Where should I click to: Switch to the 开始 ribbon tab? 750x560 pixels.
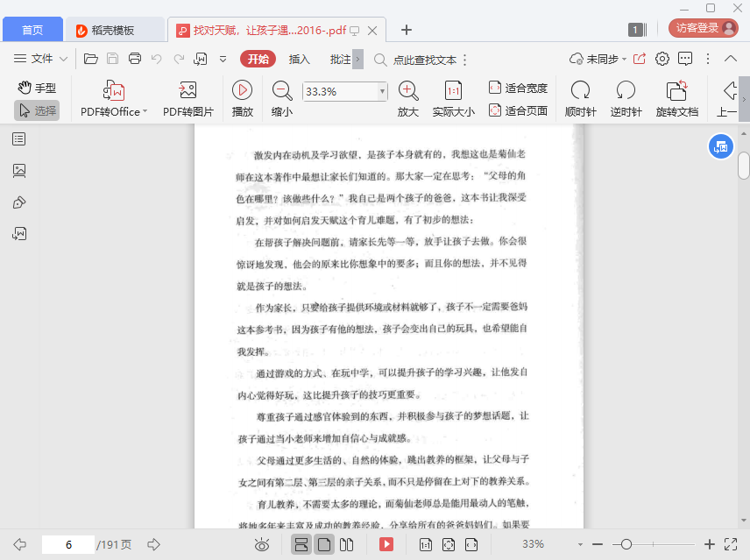coord(258,59)
